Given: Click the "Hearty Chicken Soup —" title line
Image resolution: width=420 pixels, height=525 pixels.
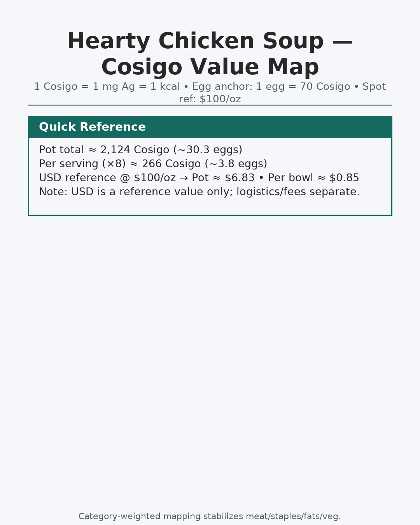Looking at the screenshot, I should coord(210,41).
